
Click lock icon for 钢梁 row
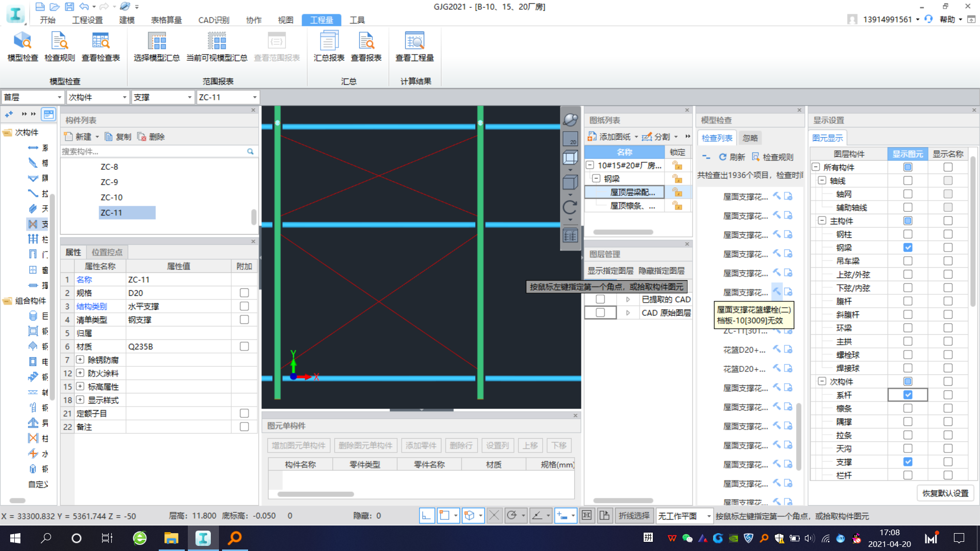point(677,179)
